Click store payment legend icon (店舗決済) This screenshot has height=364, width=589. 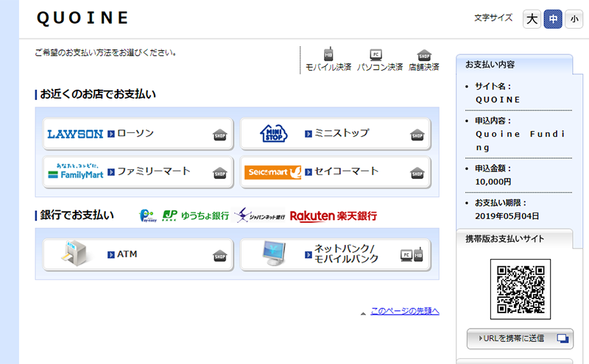[x=424, y=55]
